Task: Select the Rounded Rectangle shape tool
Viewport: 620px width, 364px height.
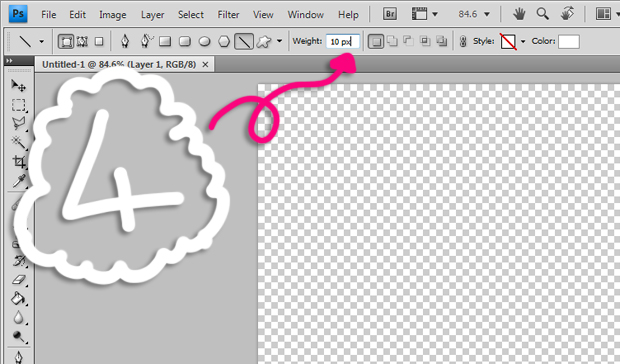Action: [185, 41]
